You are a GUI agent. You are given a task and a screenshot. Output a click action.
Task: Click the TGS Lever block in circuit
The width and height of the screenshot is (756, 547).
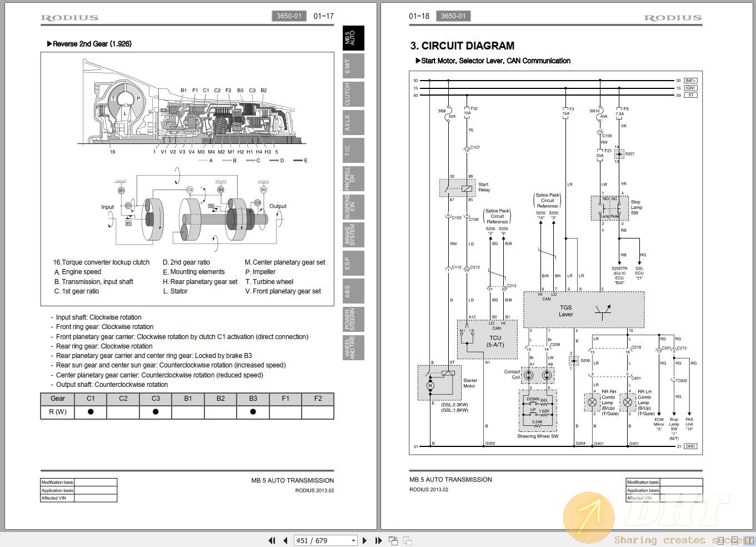pyautogui.click(x=584, y=310)
